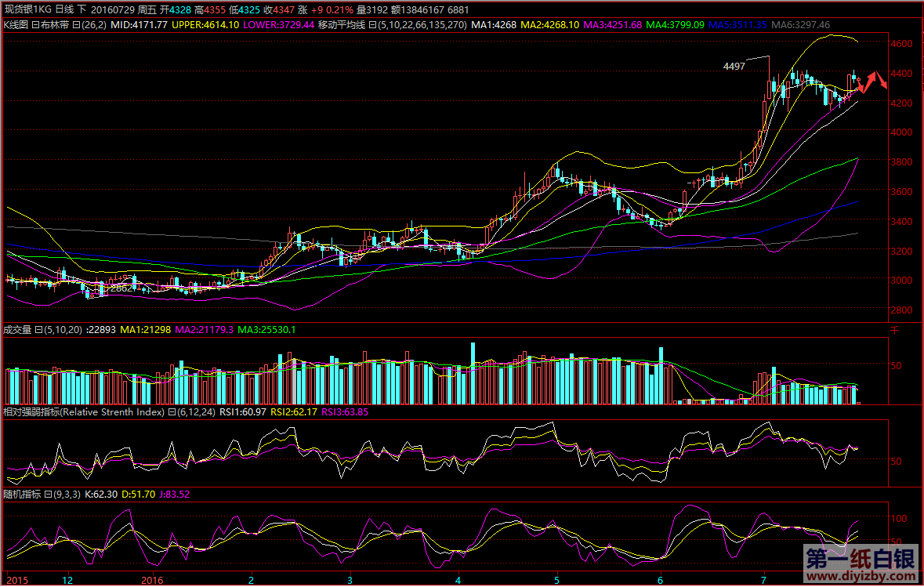Click the 4497 high price marker
The height and width of the screenshot is (587, 924).
click(x=734, y=67)
